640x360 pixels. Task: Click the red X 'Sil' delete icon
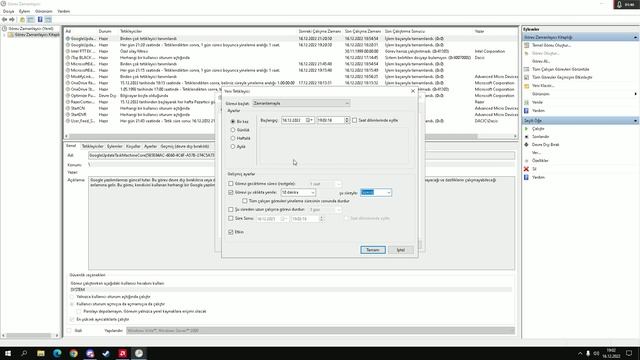[527, 169]
